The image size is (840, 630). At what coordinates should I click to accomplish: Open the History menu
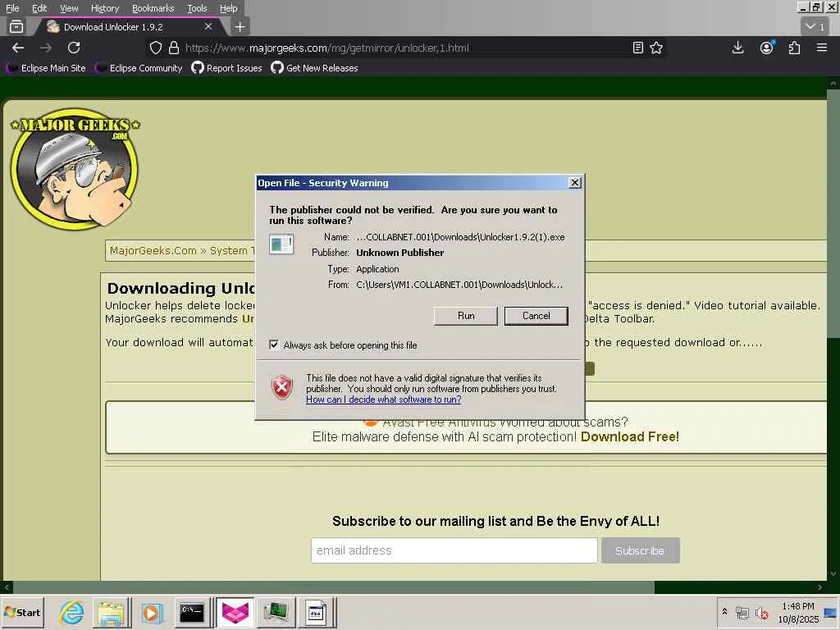(x=105, y=8)
